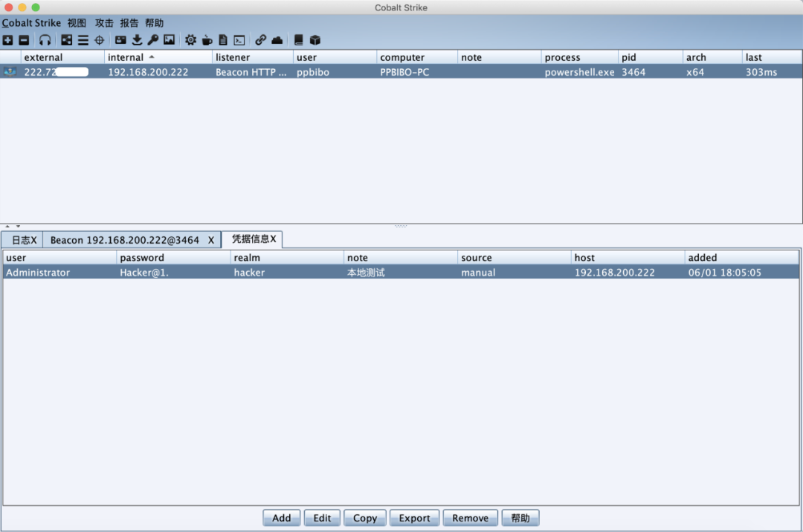This screenshot has height=532, width=803.
Task: Open listeners via the headphones icon
Action: point(45,40)
